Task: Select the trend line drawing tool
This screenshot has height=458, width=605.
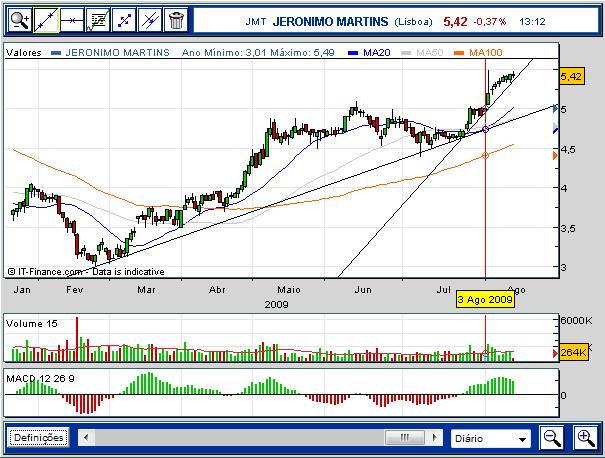Action: 46,20
